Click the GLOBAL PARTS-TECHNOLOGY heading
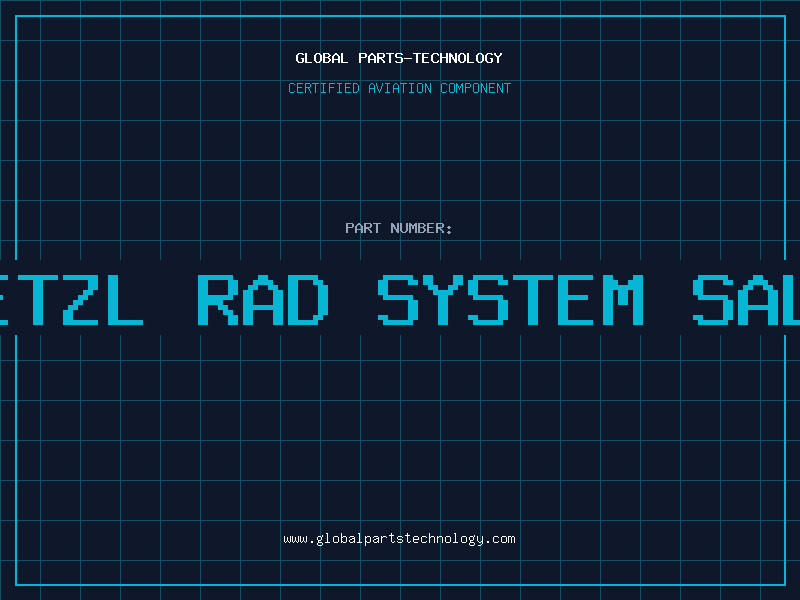The image size is (800, 600). [399, 58]
